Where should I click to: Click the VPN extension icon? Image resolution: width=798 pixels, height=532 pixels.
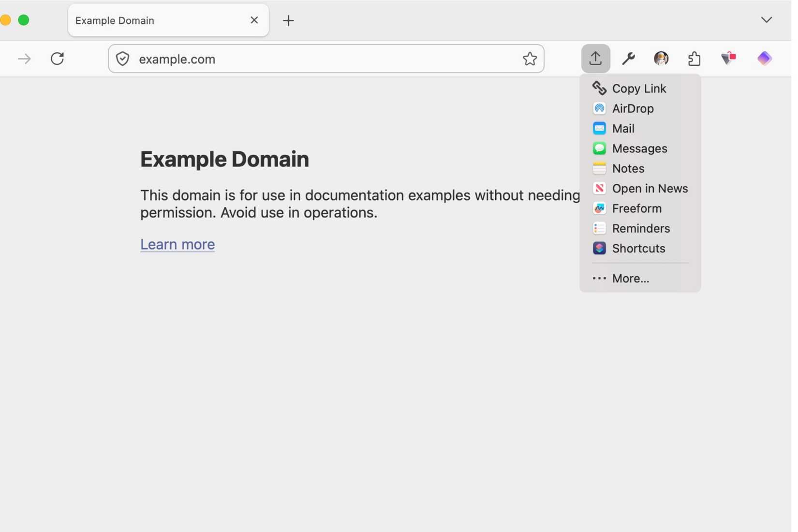coord(728,59)
